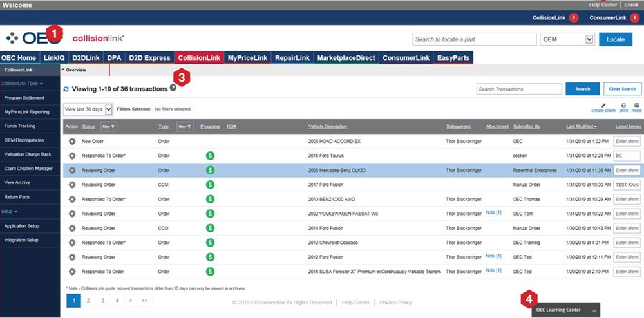Screen dimensions: 644x318
Task: Click program dollar icon for 2015 Ford Taurus
Action: pos(211,156)
